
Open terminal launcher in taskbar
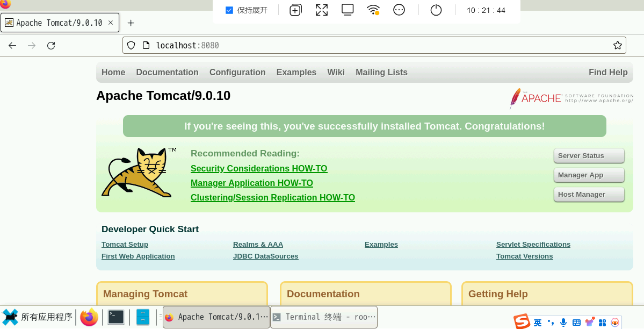(x=116, y=317)
